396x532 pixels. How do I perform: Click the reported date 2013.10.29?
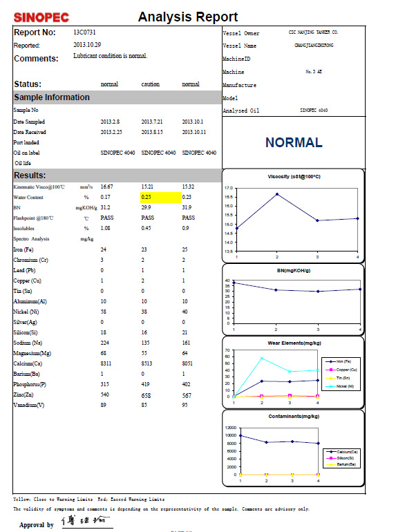coord(87,45)
